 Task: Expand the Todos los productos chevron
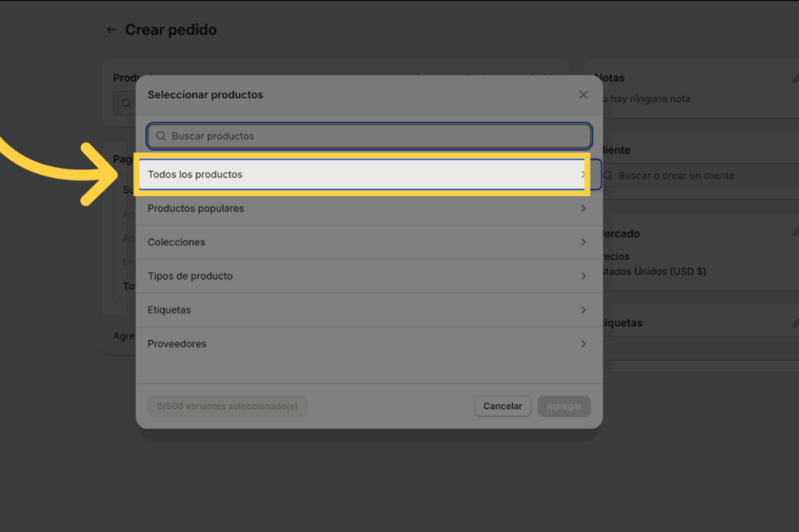pyautogui.click(x=583, y=175)
